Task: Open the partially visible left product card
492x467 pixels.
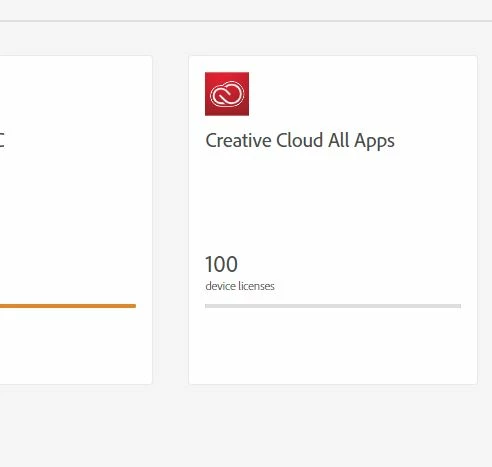Action: click(76, 220)
